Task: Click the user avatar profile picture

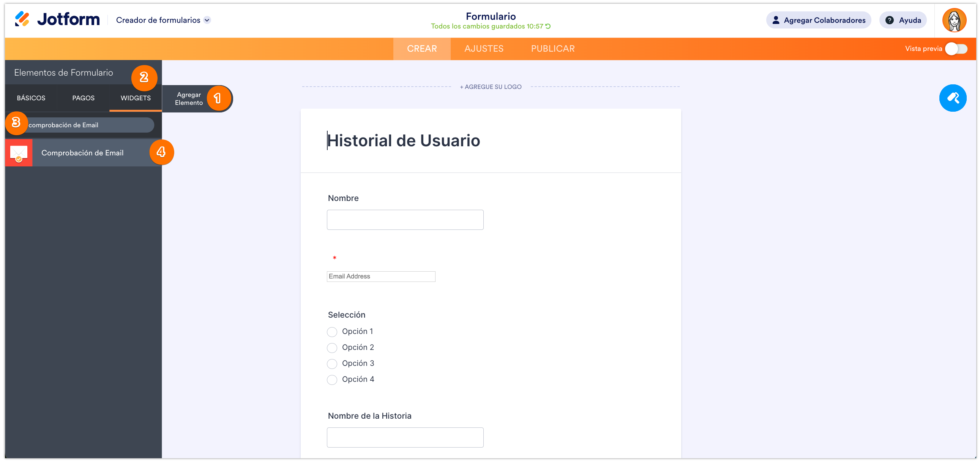Action: click(954, 20)
